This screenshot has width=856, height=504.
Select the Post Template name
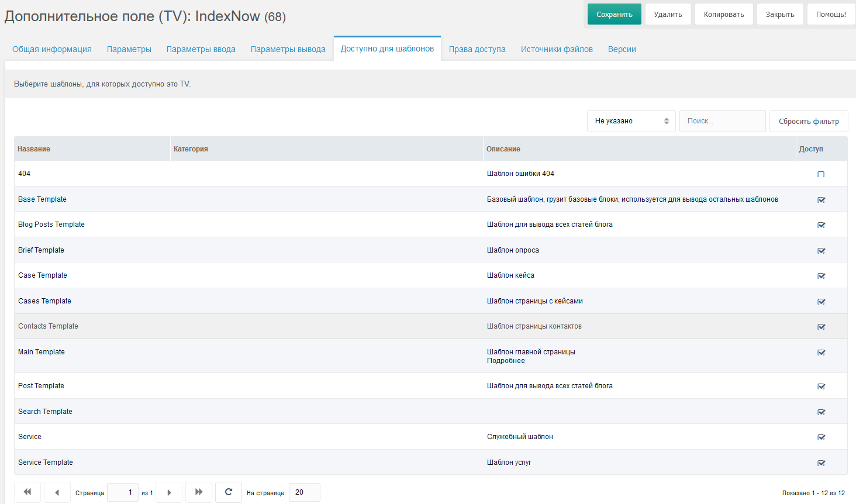41,386
